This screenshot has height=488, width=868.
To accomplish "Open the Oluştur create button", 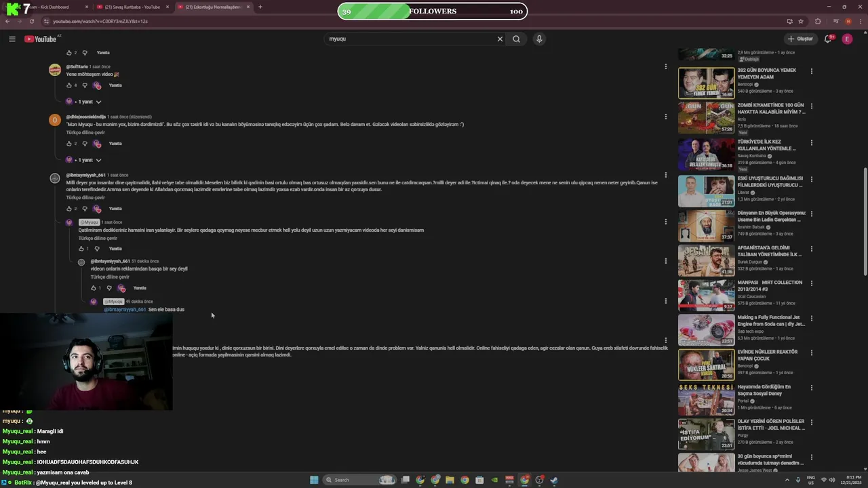I will click(800, 39).
